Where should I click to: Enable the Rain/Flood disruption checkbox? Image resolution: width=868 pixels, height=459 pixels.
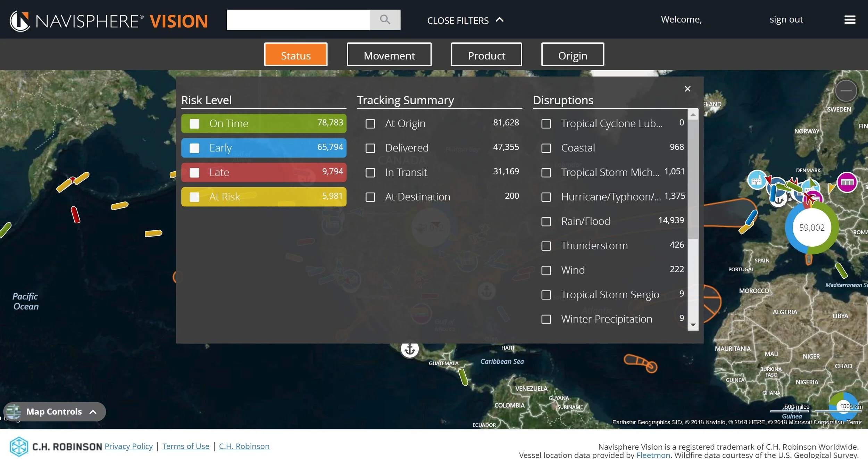[546, 222]
